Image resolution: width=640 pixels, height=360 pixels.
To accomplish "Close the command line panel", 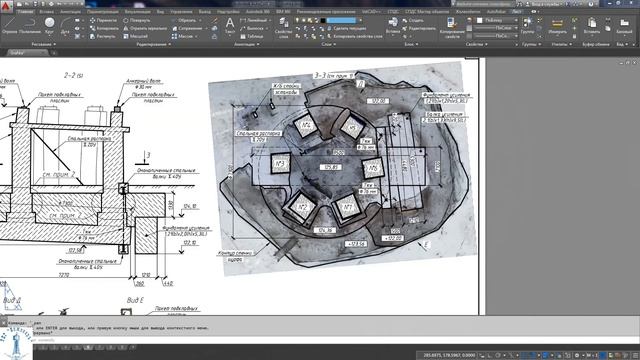I will click(x=3, y=322).
